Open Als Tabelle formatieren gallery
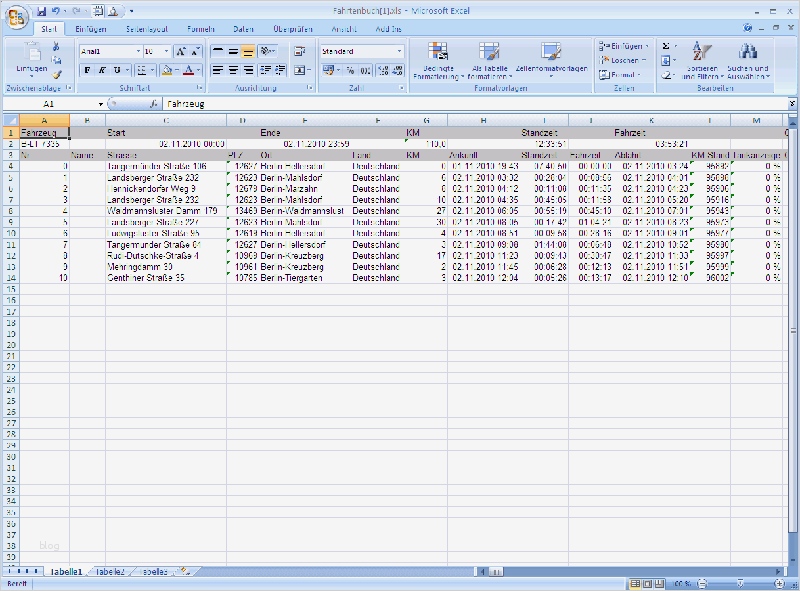The width and height of the screenshot is (800, 591). coord(490,60)
